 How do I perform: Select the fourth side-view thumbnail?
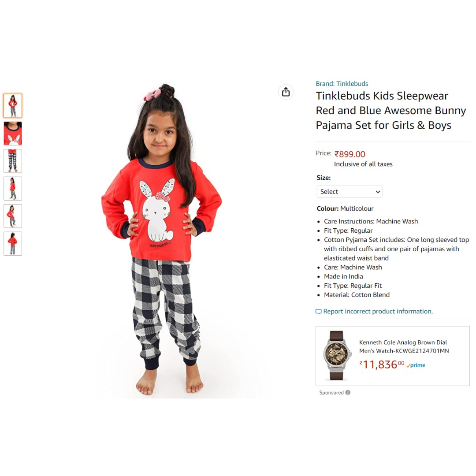pyautogui.click(x=13, y=189)
